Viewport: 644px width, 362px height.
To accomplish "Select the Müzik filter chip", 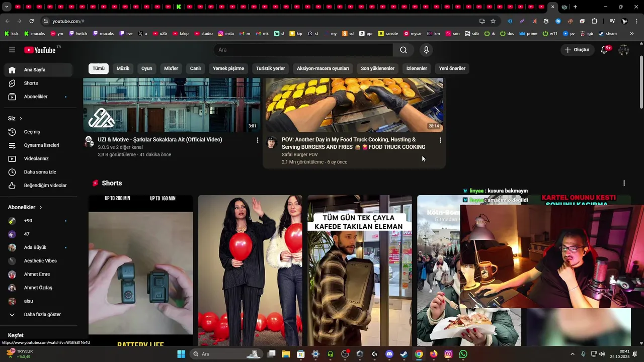I will [x=123, y=68].
